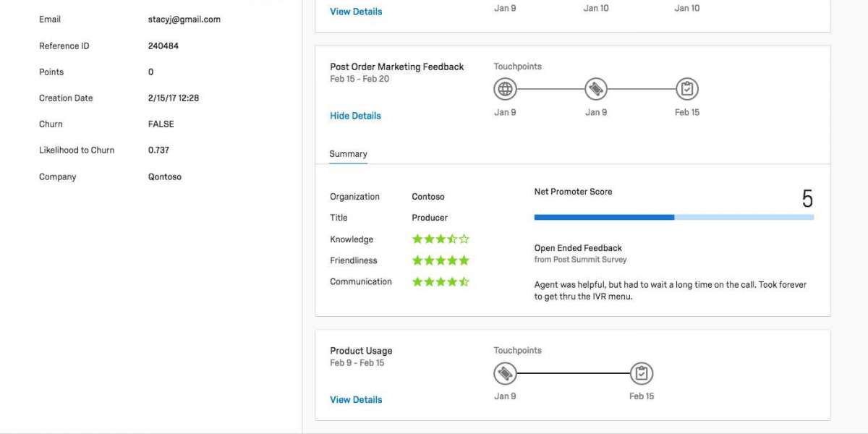The height and width of the screenshot is (434, 868).
Task: Click the Net Promoter Score value 5
Action: (807, 199)
